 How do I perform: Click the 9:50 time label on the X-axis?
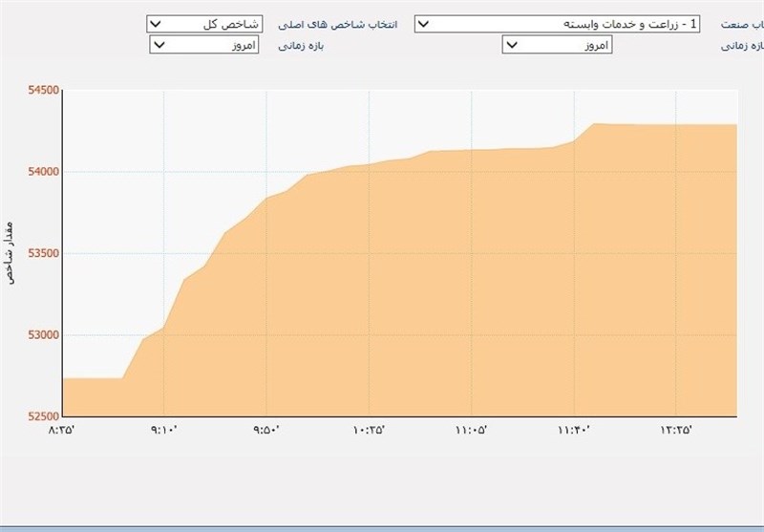[x=266, y=431]
